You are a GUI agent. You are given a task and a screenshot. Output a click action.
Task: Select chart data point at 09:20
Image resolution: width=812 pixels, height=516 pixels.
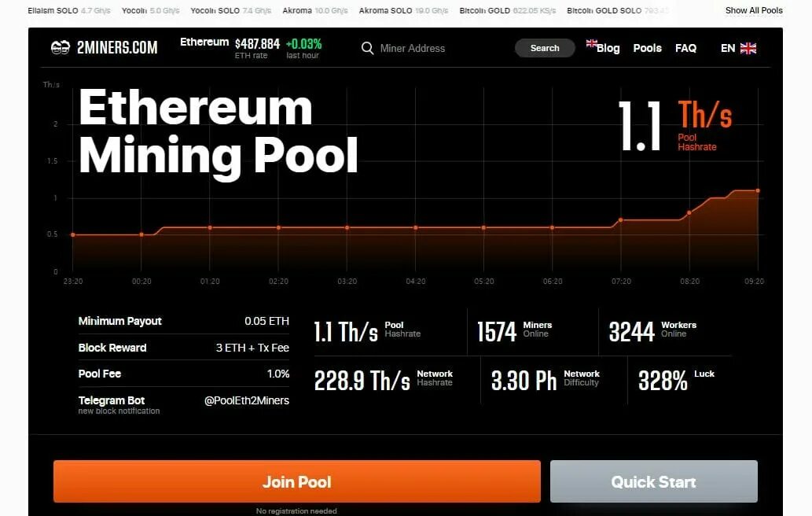(x=758, y=190)
